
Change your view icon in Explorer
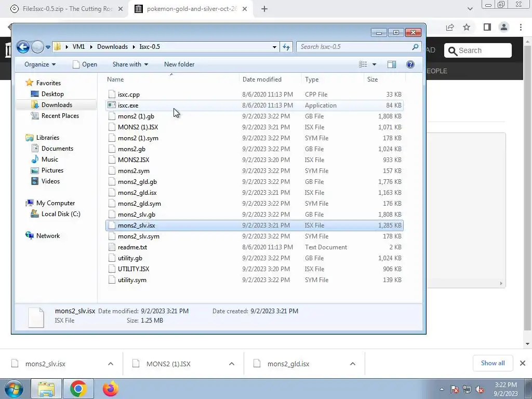tap(363, 64)
